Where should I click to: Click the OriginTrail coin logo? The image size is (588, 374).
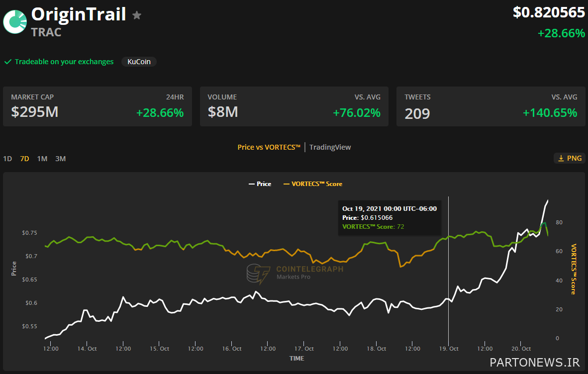pos(15,21)
